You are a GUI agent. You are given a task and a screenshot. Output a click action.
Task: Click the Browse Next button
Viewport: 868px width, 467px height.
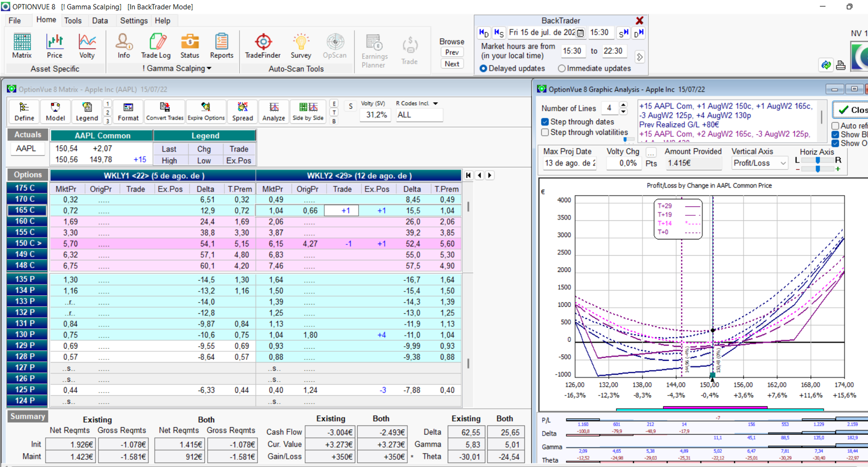pos(451,64)
